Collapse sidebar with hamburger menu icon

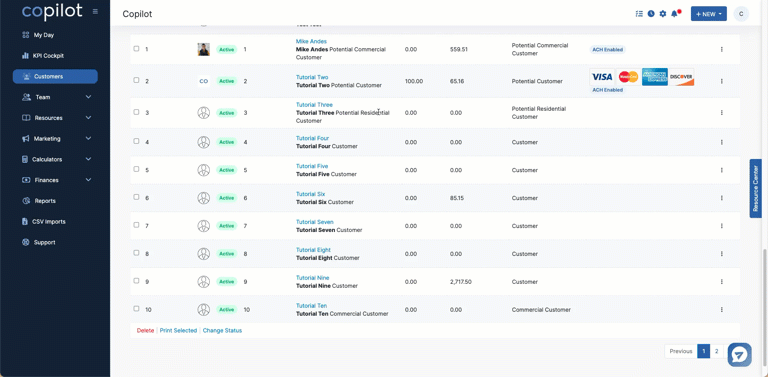(95, 11)
